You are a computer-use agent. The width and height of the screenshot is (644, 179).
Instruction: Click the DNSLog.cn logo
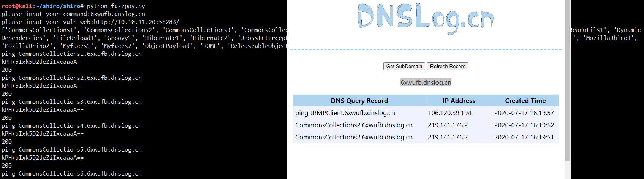pos(426,18)
